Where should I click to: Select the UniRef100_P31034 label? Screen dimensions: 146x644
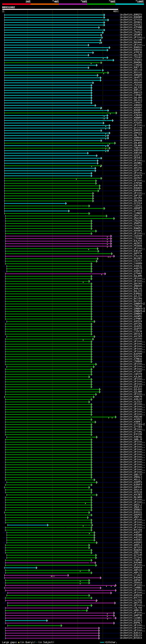[x=131, y=256]
